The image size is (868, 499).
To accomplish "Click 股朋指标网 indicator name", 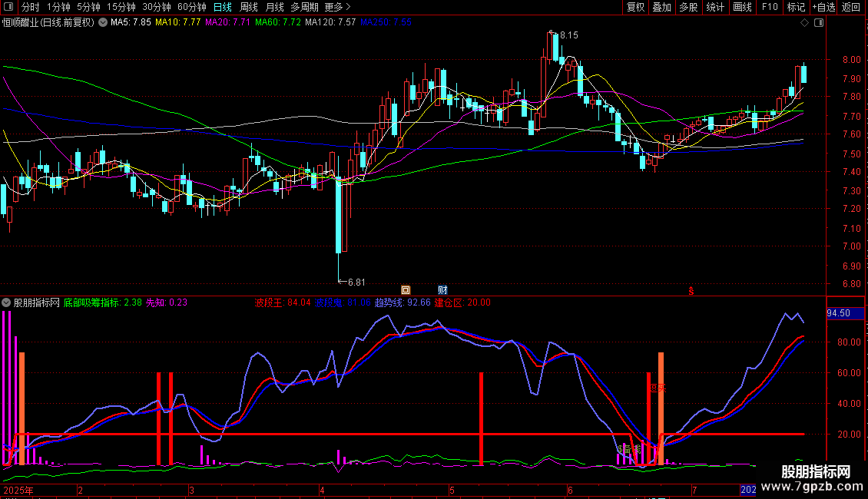I will coord(37,302).
